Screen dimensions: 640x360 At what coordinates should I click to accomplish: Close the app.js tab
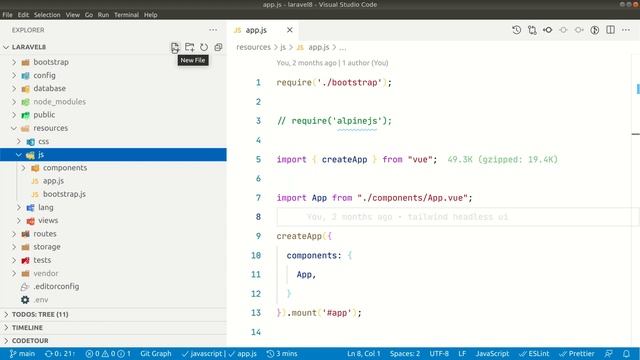(289, 30)
